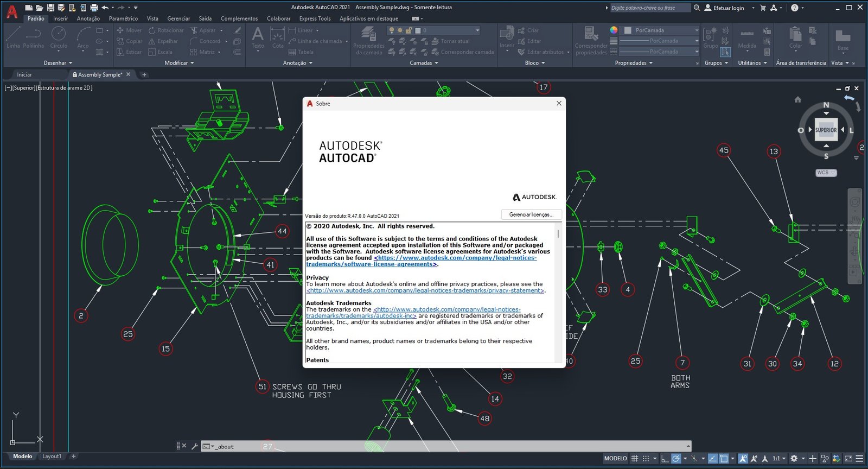Expand the Propriedades panel
Viewport: 868px width, 469px height.
coord(634,63)
